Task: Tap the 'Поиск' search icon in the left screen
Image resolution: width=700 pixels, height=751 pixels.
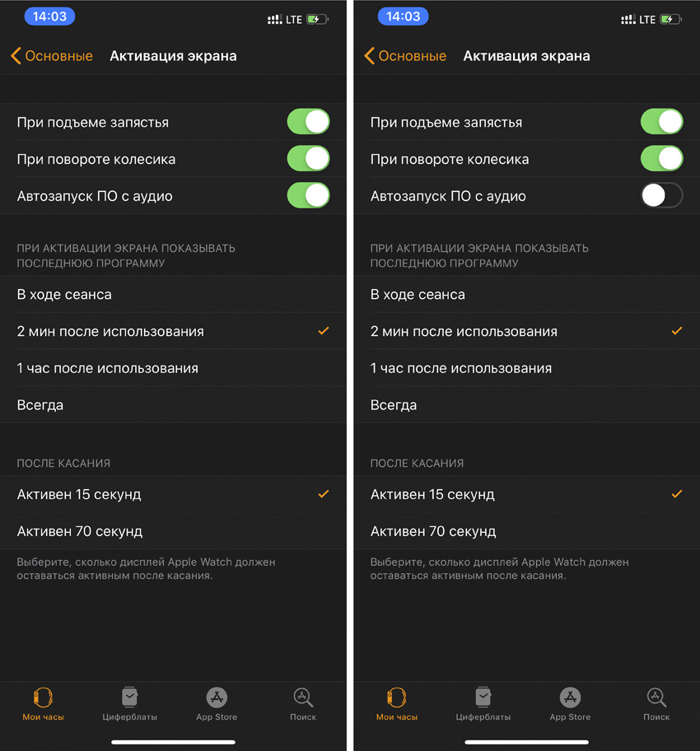Action: (303, 704)
